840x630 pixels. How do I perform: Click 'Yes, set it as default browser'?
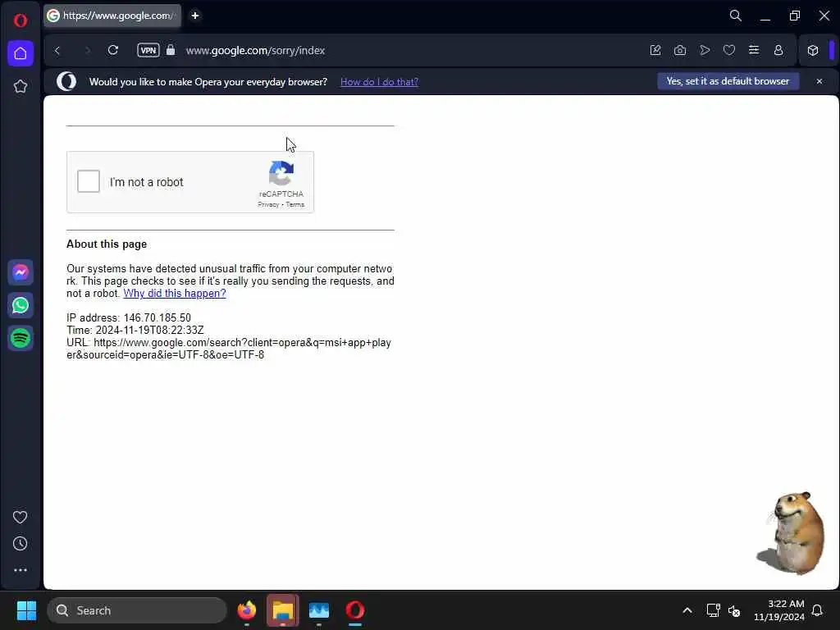[x=728, y=81]
